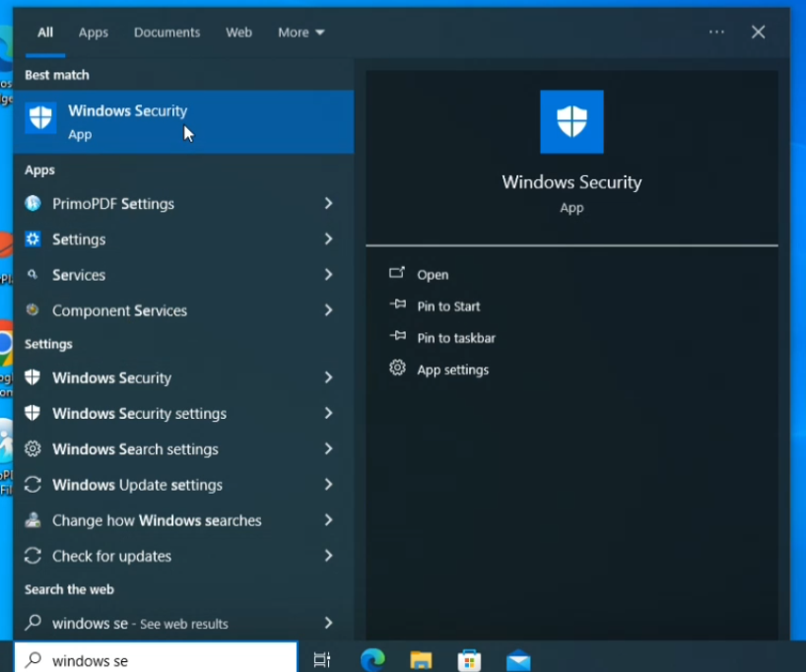Open Windows Security best match result

(183, 122)
